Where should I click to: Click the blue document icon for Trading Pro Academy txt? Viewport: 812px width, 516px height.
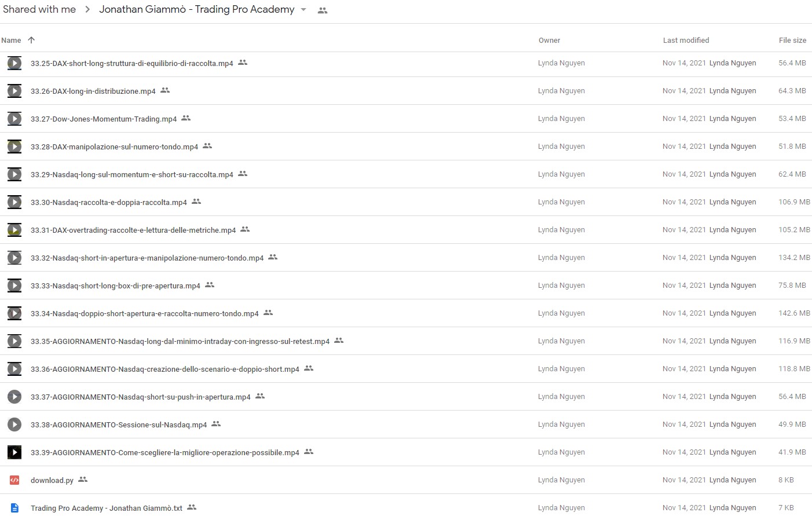tap(14, 508)
